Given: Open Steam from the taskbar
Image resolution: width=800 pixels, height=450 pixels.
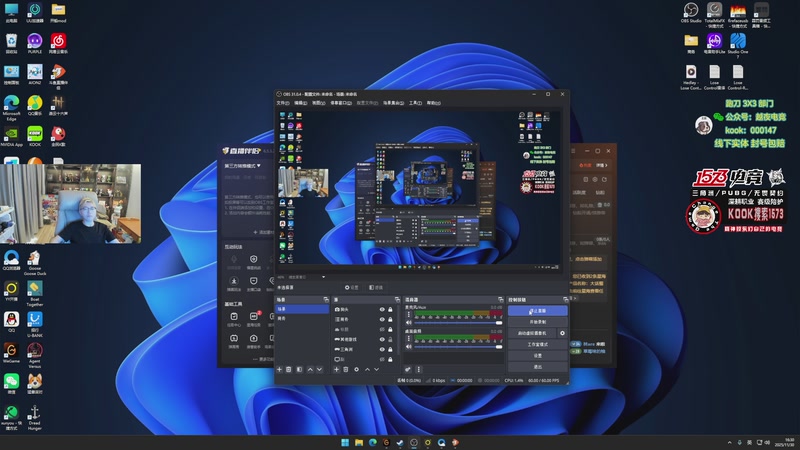Looking at the screenshot, I should click(400, 442).
